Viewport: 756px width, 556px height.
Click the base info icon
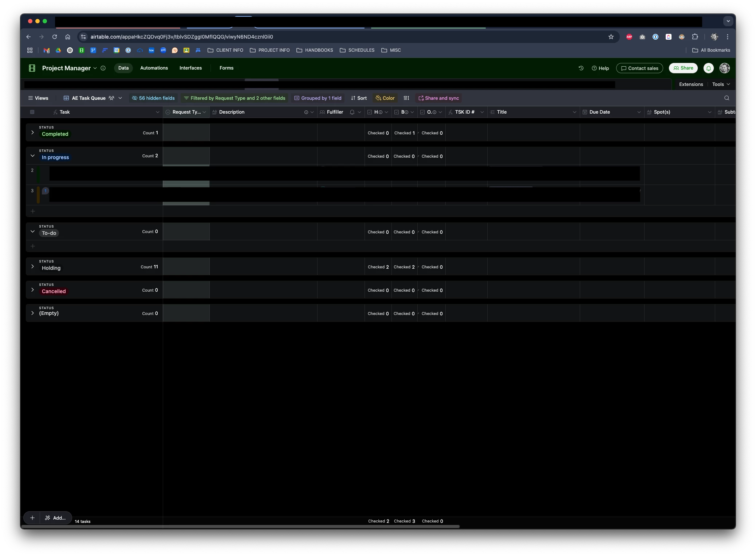tap(103, 68)
